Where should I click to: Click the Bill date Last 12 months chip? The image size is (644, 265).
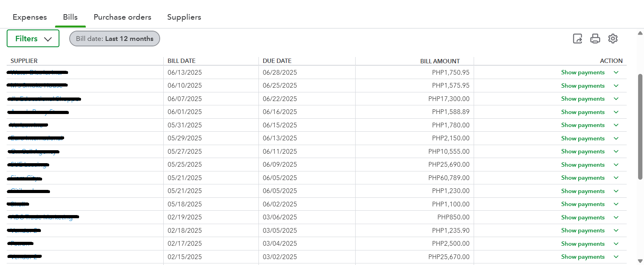[114, 39]
